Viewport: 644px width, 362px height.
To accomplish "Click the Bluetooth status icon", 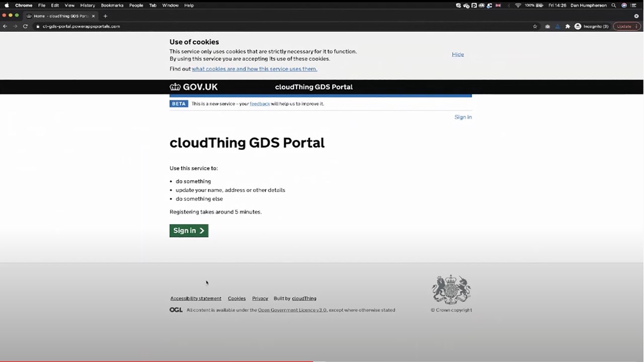I will [x=508, y=5].
